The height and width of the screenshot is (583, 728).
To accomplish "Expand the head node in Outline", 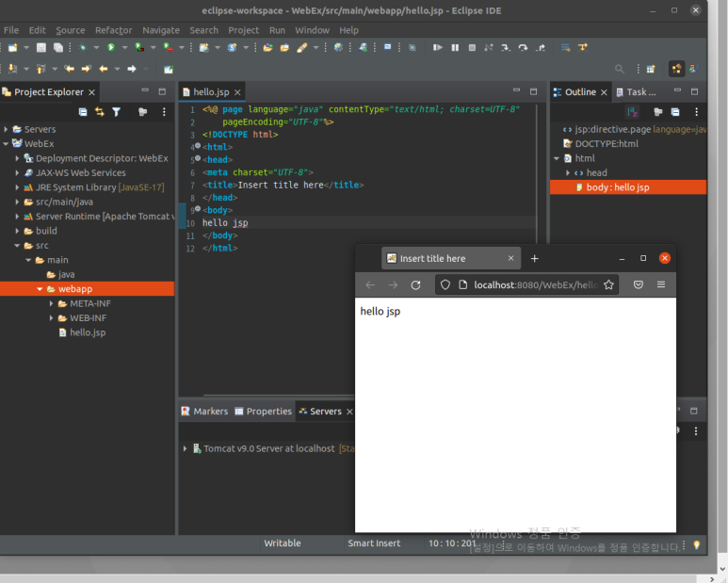I will pos(567,172).
